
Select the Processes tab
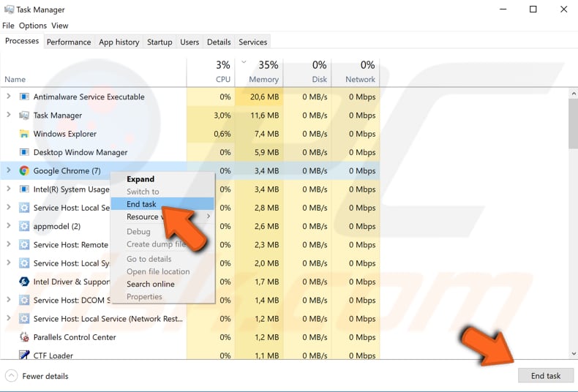22,41
